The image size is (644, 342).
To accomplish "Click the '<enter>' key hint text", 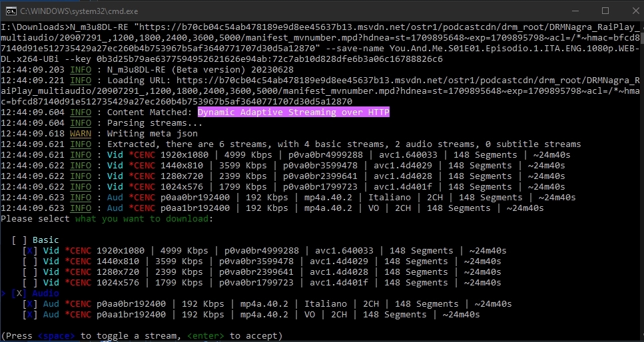I will coord(206,336).
